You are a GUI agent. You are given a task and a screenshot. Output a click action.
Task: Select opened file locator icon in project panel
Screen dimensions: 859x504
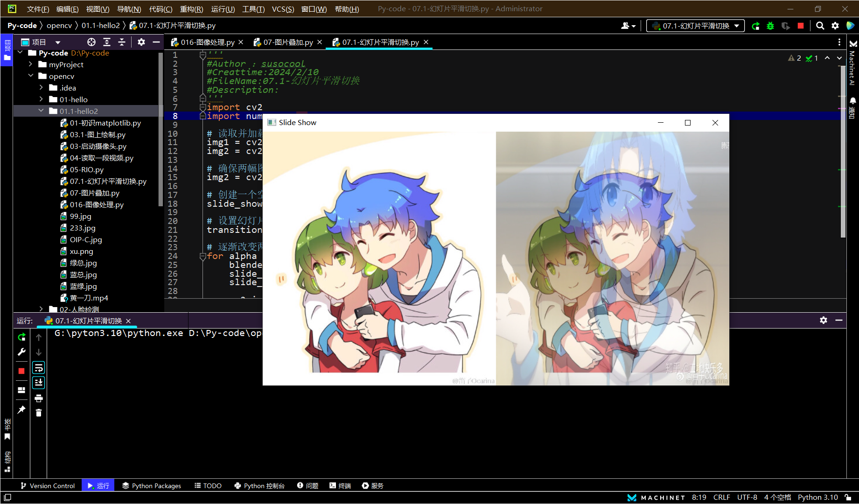pos(91,42)
